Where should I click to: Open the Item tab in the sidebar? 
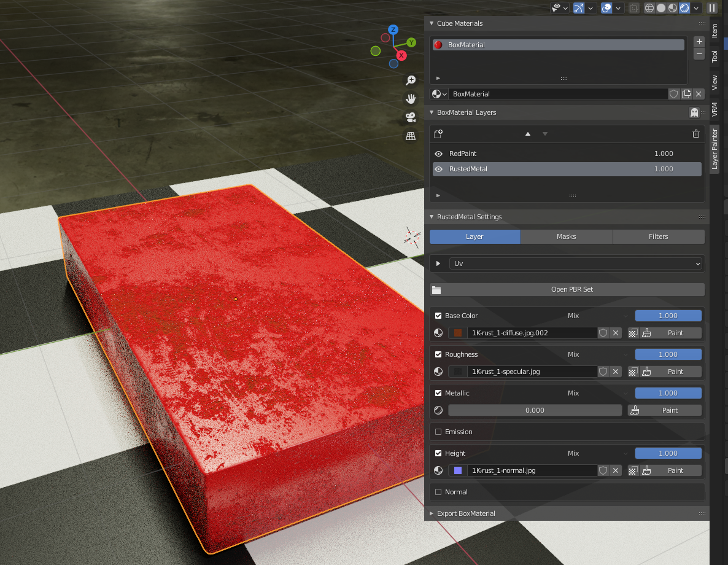click(x=714, y=29)
